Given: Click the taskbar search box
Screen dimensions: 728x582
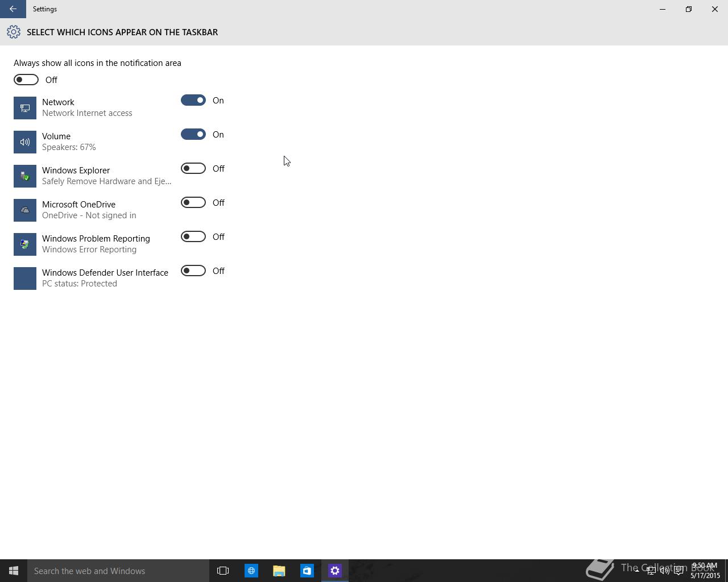Looking at the screenshot, I should (x=118, y=571).
